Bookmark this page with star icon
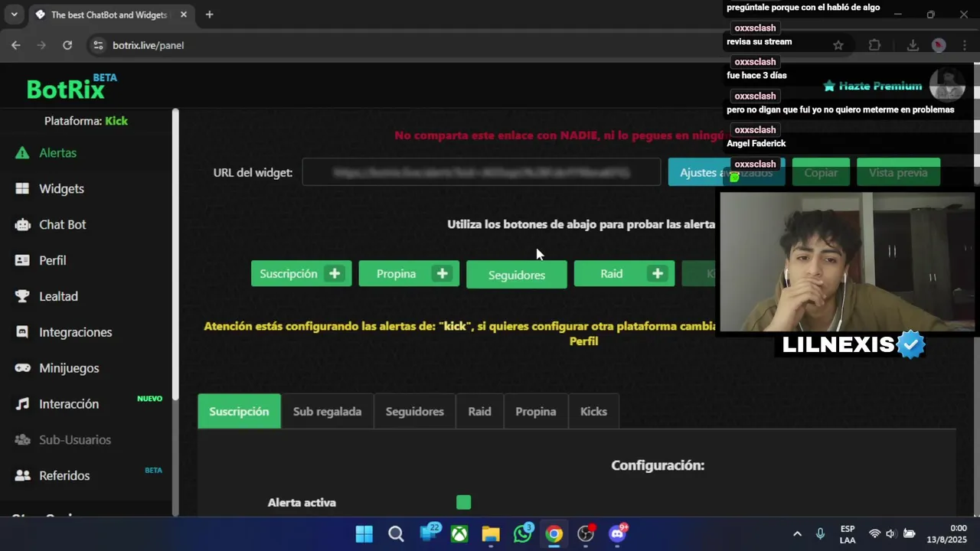980x551 pixels. point(838,45)
